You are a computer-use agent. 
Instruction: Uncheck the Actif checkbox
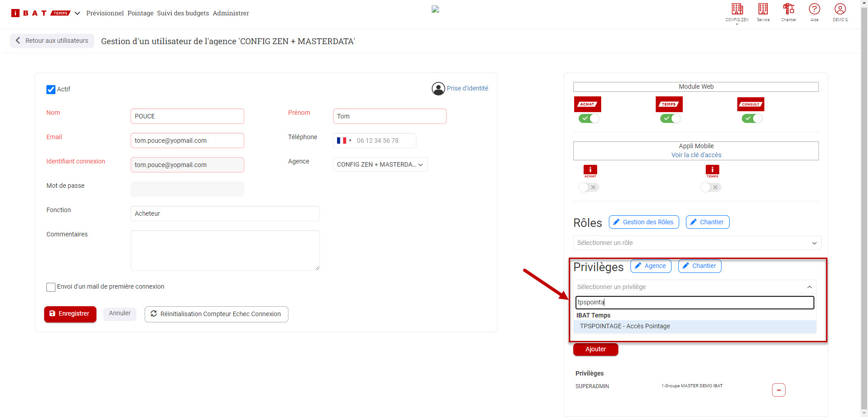(x=51, y=90)
